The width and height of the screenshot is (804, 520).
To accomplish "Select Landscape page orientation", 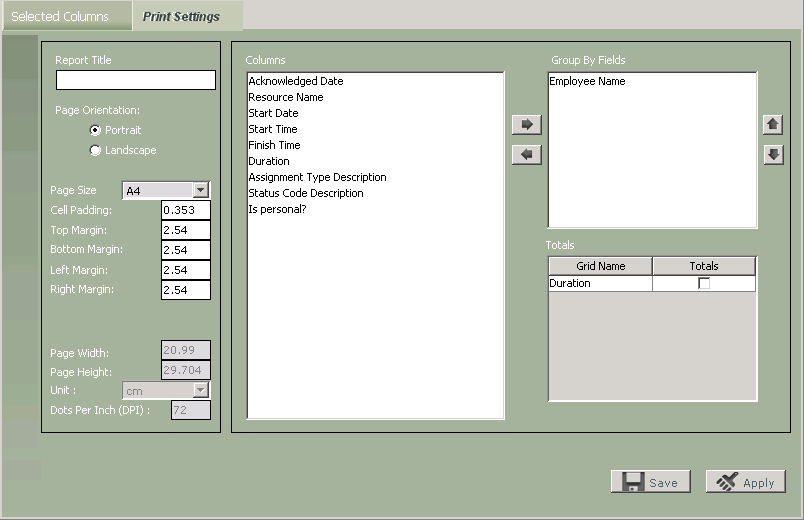I will (96, 150).
